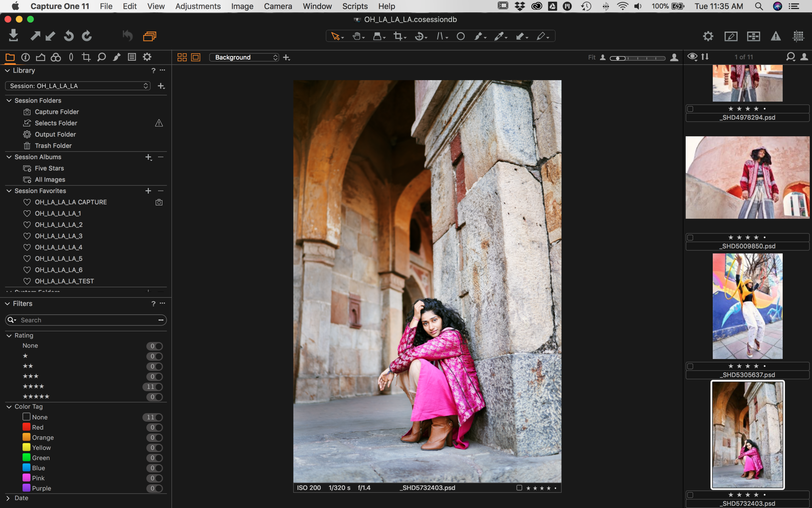Click the preferences gear icon

708,36
